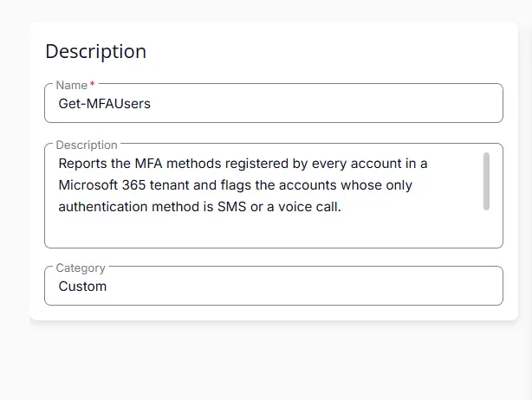Click the word authentication in the description
532x400 pixels.
point(103,207)
